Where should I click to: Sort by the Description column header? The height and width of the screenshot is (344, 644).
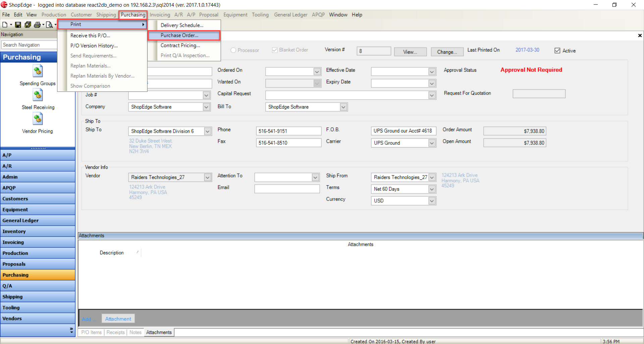coord(112,253)
